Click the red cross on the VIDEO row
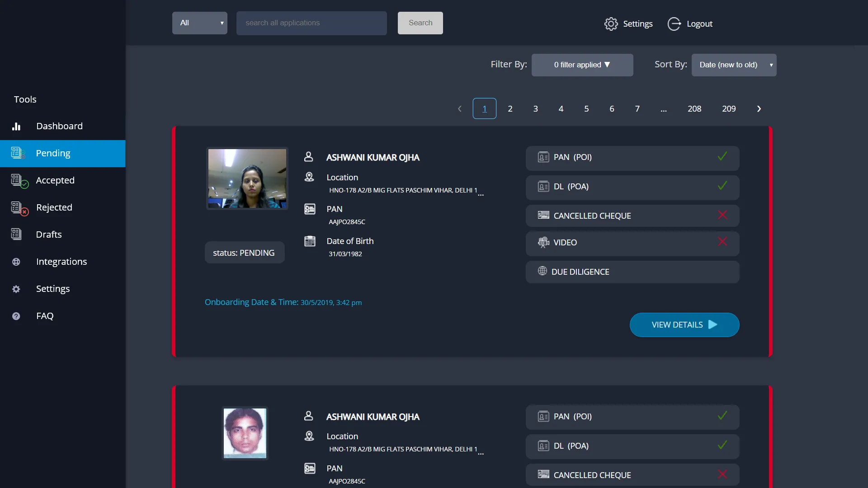 722,242
